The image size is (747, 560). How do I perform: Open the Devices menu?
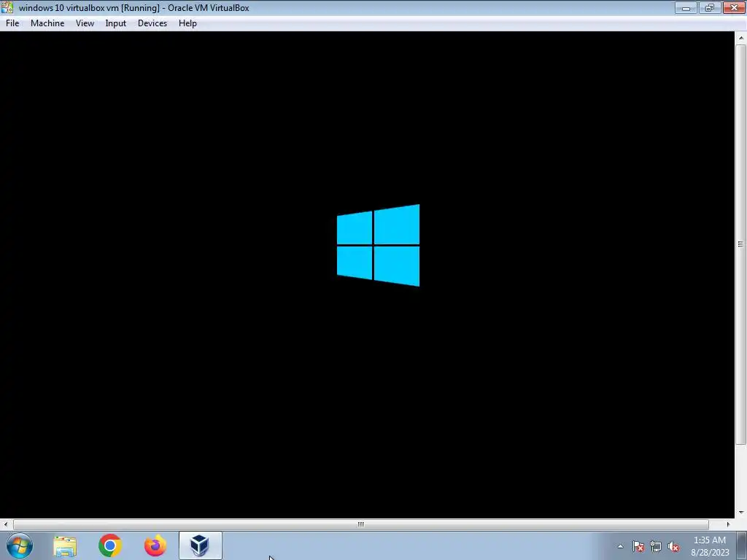152,23
